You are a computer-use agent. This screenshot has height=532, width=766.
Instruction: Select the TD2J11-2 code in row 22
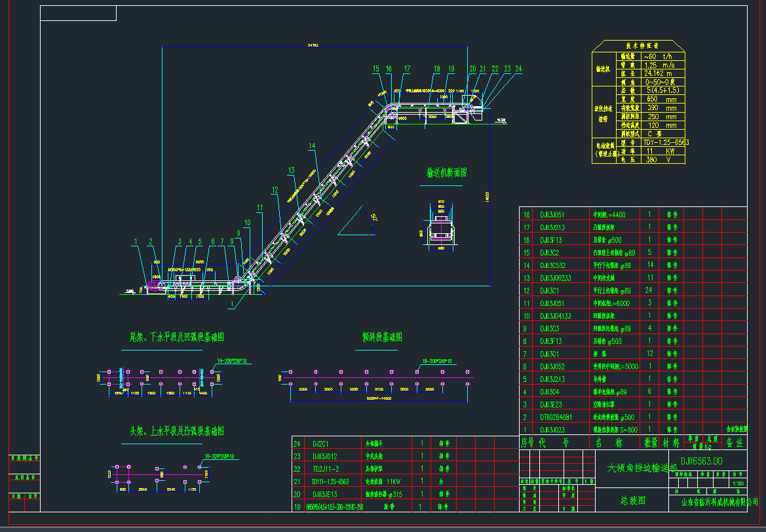click(x=327, y=468)
